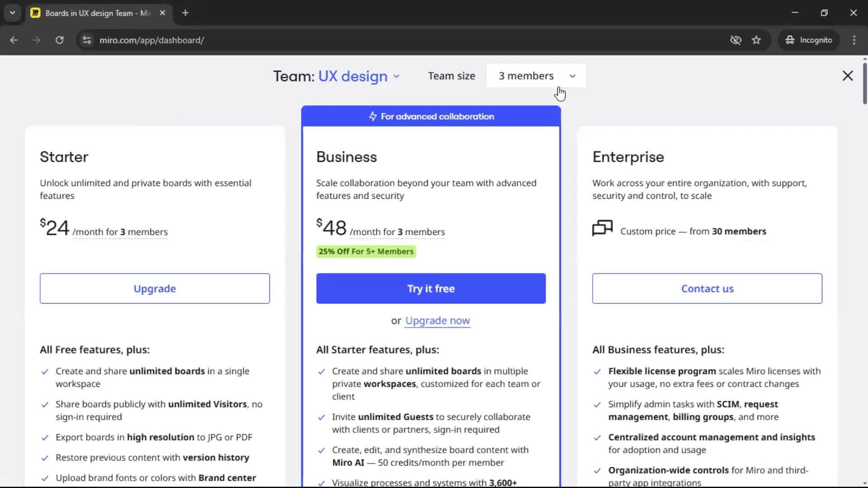The image size is (868, 488).
Task: Click the lightning bolt advanced collaboration icon
Action: coord(373,117)
